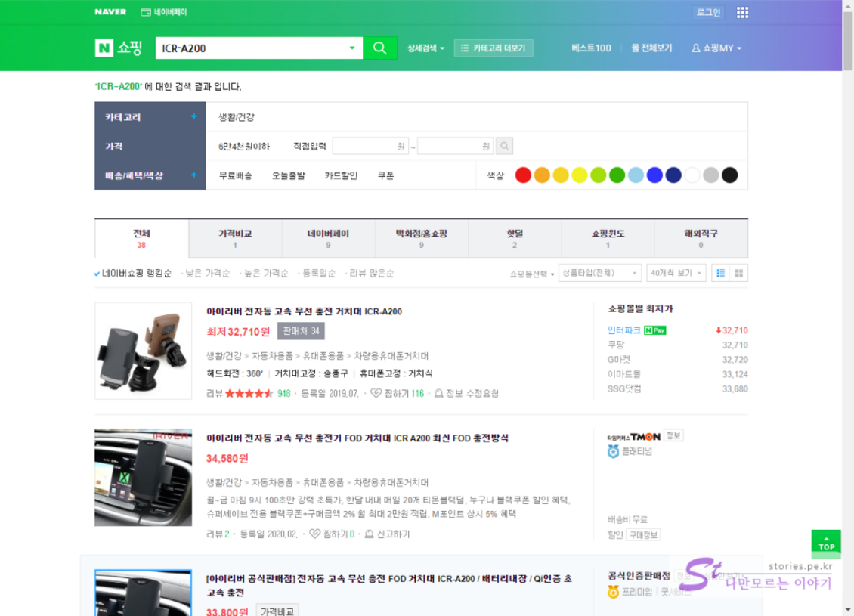Click heart 찜하기 icon on first product
Screen dimensions: 854x616
tap(376, 393)
